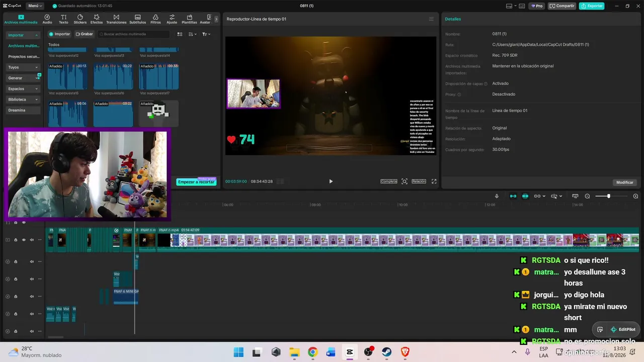
Task: Hide the main video track
Action: pyautogui.click(x=24, y=240)
